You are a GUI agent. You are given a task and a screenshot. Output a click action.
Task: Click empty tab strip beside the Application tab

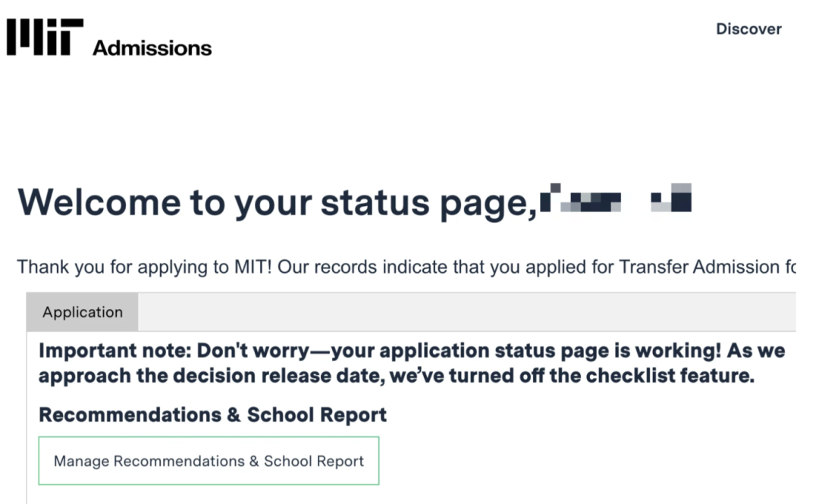467,311
